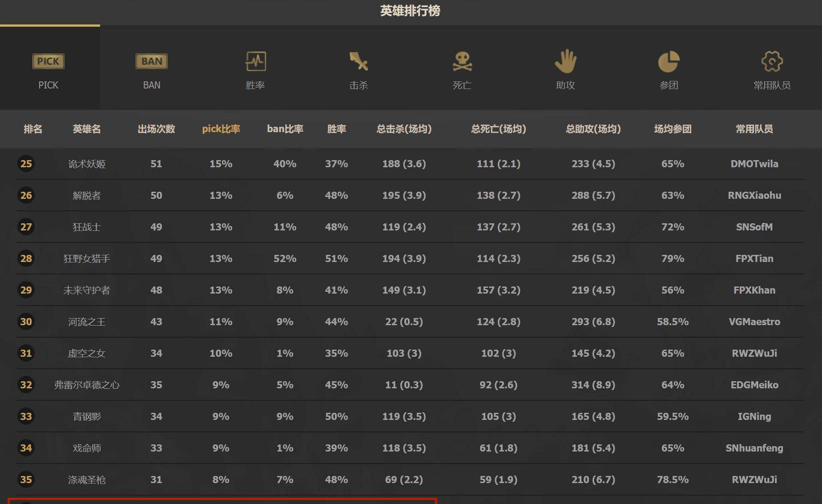Select hero 诡术妖姬 in the table
Viewport: 822px width, 504px height.
(86, 163)
